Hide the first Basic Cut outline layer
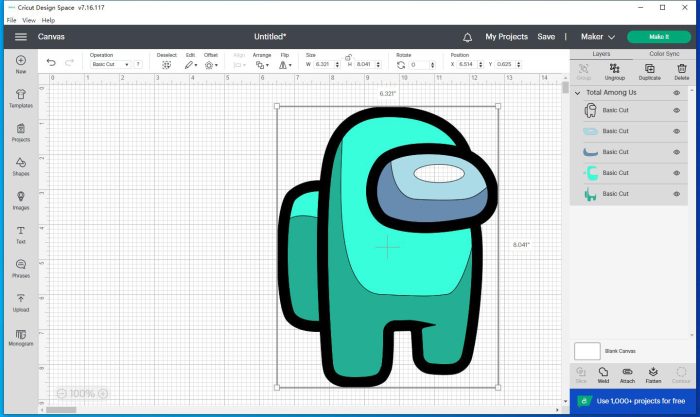 coord(677,110)
